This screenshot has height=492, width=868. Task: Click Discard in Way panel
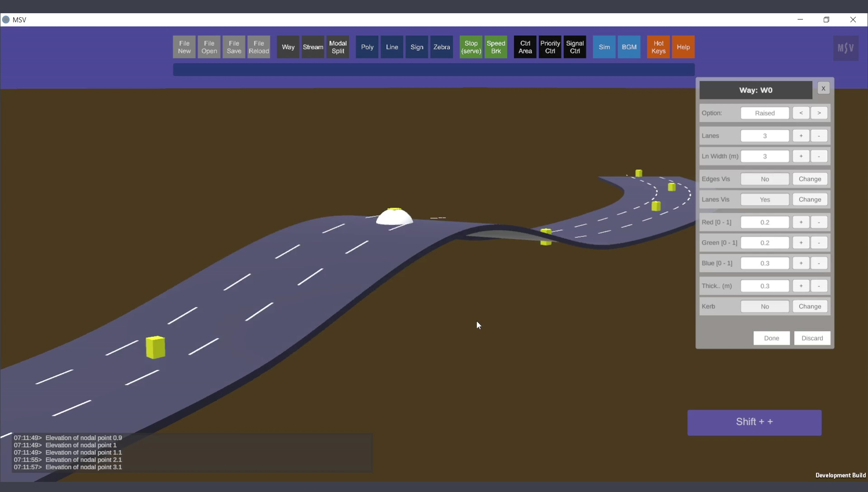812,338
